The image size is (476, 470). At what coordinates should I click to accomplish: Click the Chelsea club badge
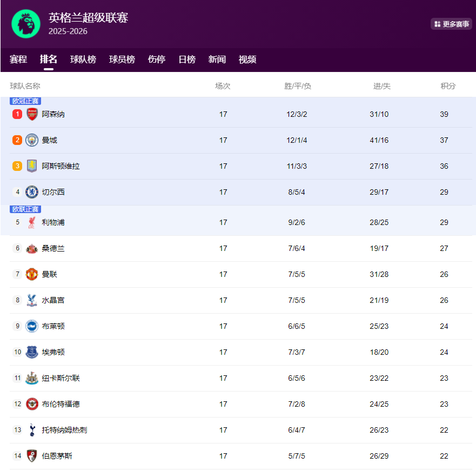point(32,192)
